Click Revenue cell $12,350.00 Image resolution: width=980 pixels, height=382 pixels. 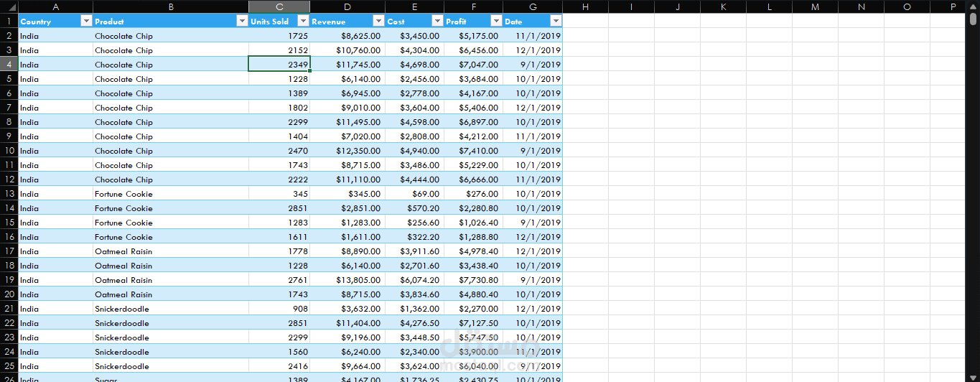(x=347, y=150)
